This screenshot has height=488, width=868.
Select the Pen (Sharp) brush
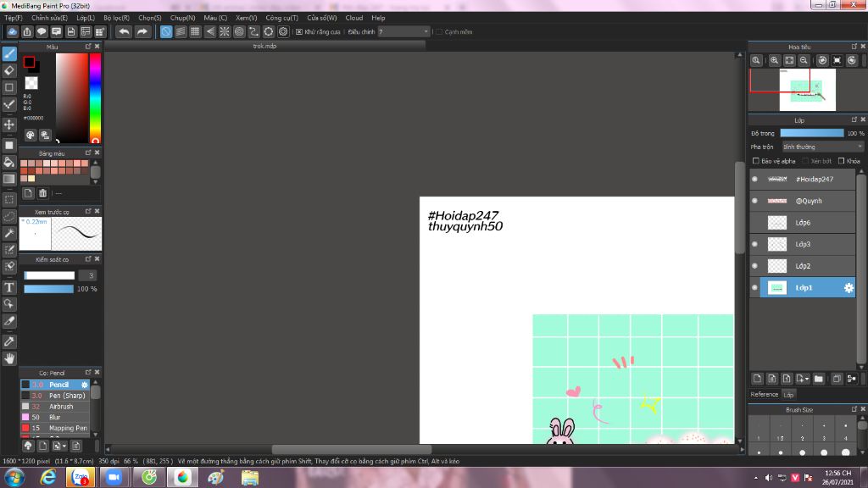pos(55,396)
